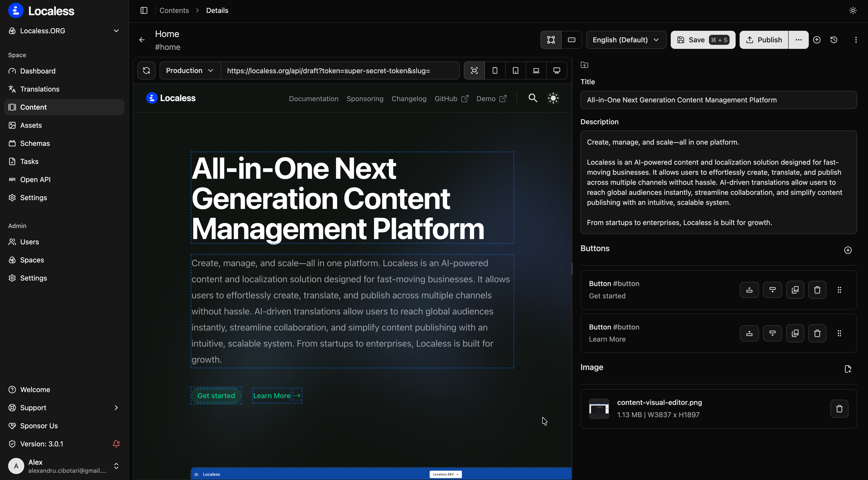868x480 pixels.
Task: Click the circular upload arrow icon
Action: click(817, 40)
